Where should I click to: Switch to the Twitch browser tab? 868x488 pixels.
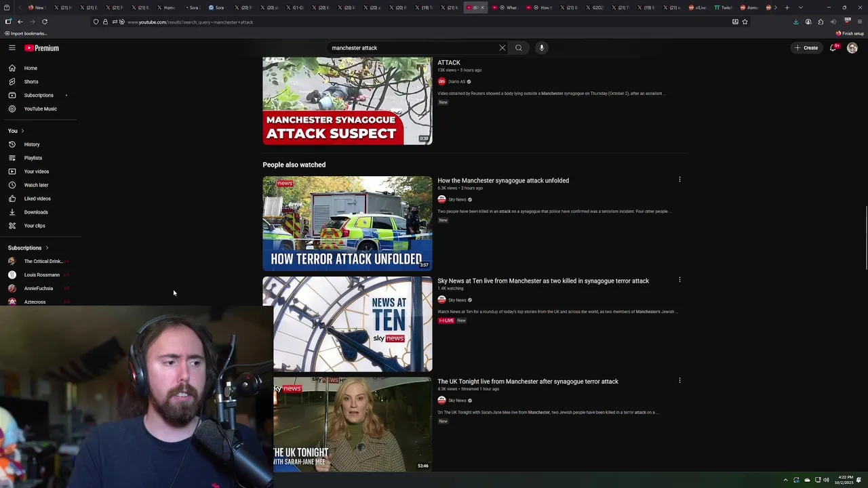(723, 7)
